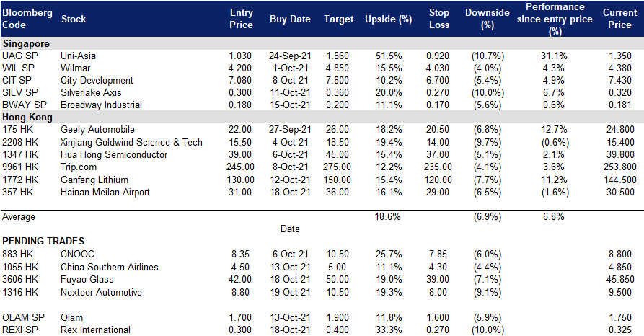Click the Nexteer Automotive stock name
The height and width of the screenshot is (336, 644).
pyautogui.click(x=101, y=292)
